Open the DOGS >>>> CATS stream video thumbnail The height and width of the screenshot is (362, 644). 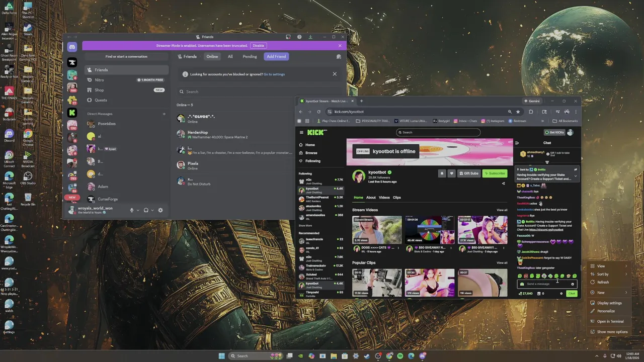click(377, 230)
